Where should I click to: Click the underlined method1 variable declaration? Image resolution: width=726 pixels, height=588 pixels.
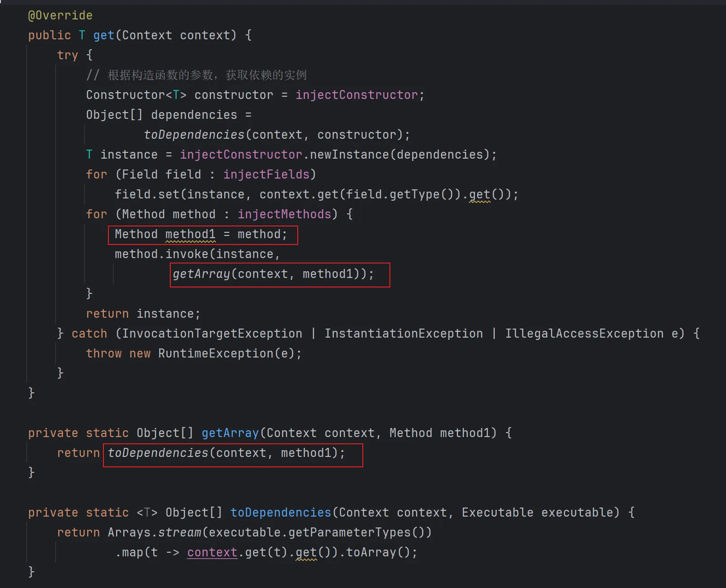[190, 234]
